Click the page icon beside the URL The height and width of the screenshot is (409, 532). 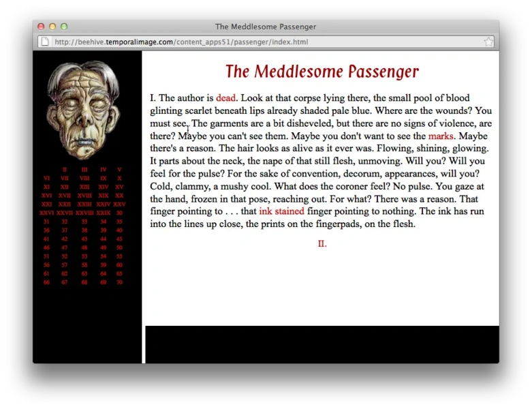(x=45, y=42)
